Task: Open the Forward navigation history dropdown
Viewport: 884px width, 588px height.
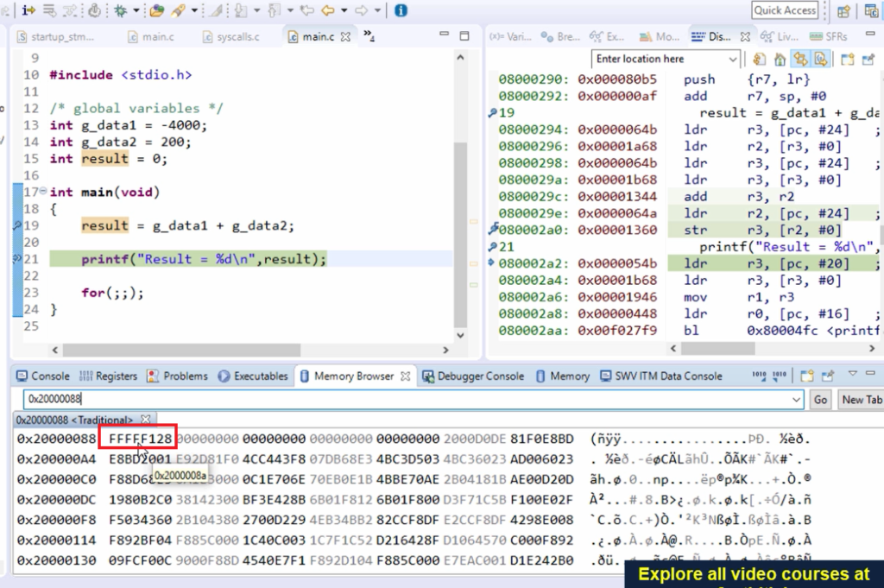Action: [x=377, y=10]
